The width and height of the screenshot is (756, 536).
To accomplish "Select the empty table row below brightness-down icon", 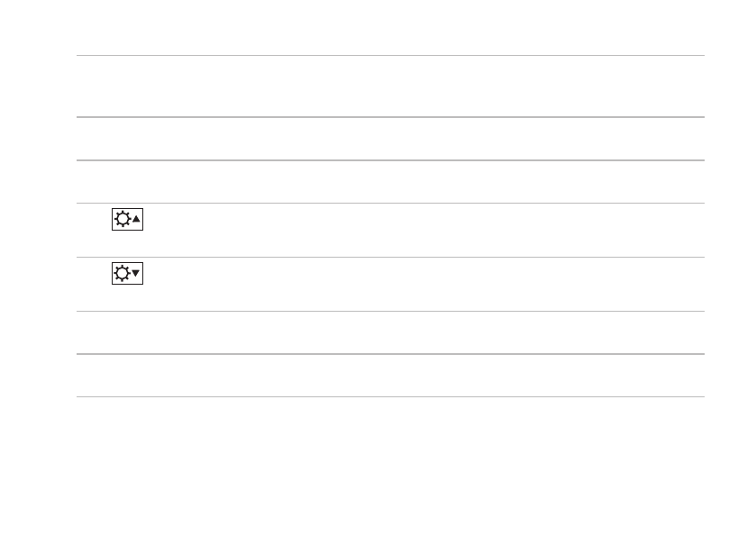I will point(390,332).
